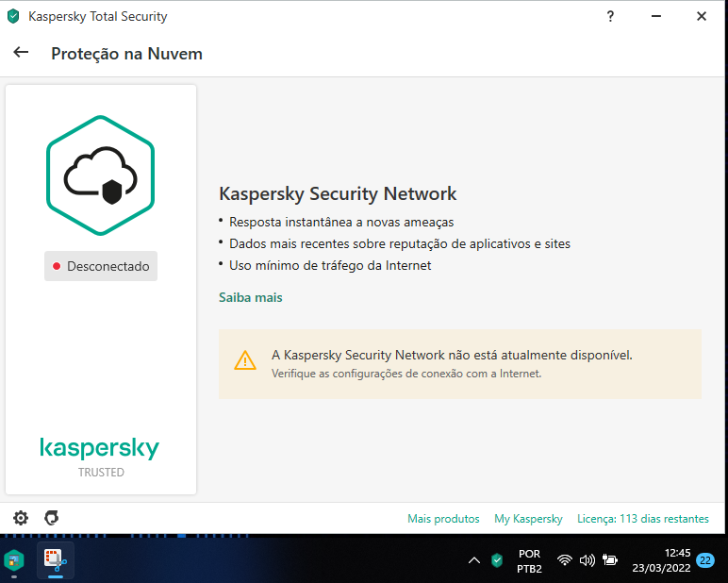Click the Kaspersky shield title bar icon

13,16
